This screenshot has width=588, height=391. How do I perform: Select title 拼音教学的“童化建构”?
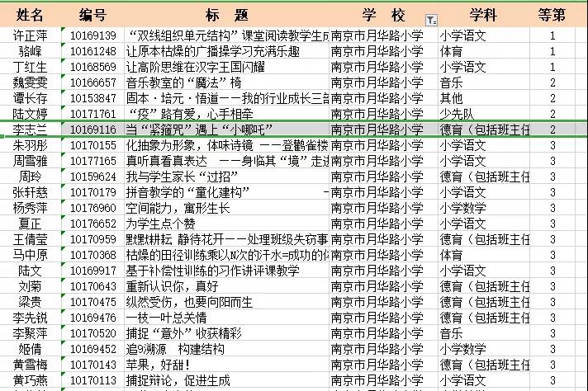coord(187,192)
